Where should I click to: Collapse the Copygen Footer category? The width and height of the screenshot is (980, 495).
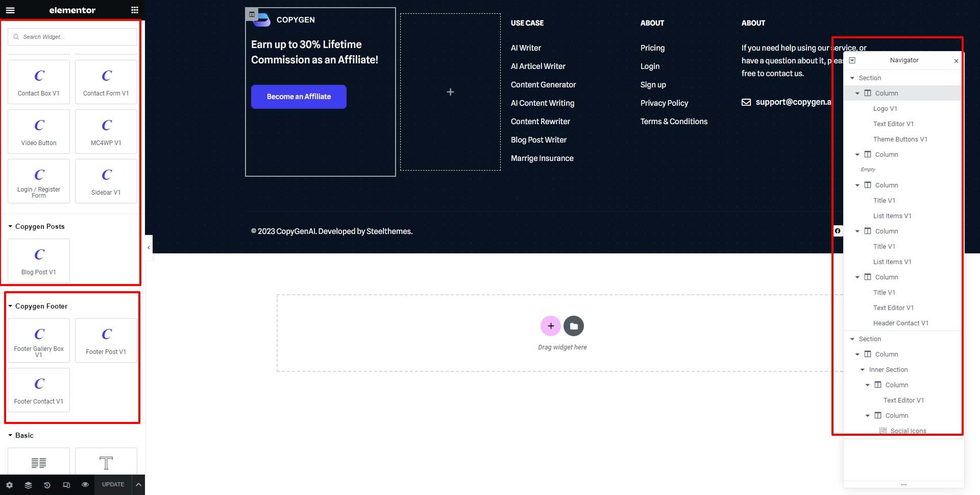tap(10, 306)
